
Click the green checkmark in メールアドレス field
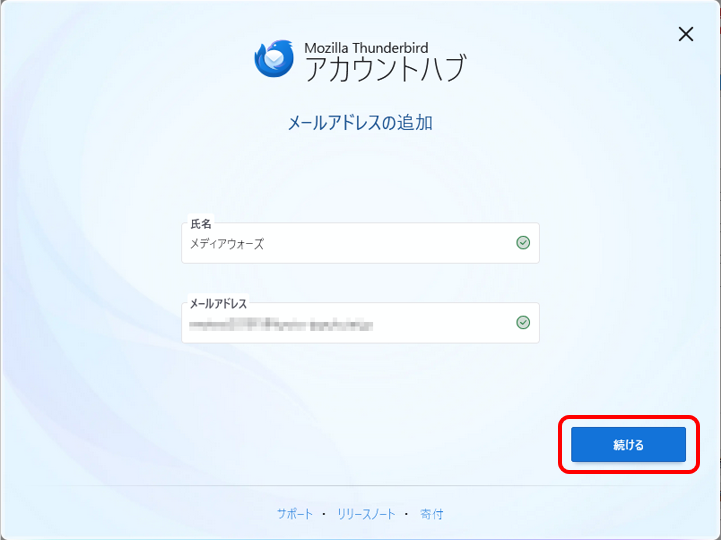coord(523,322)
